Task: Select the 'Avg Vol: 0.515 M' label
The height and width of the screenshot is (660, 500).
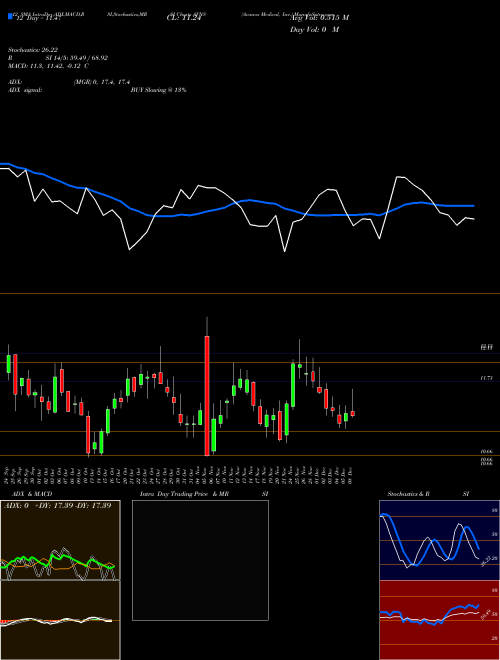Action: click(319, 17)
